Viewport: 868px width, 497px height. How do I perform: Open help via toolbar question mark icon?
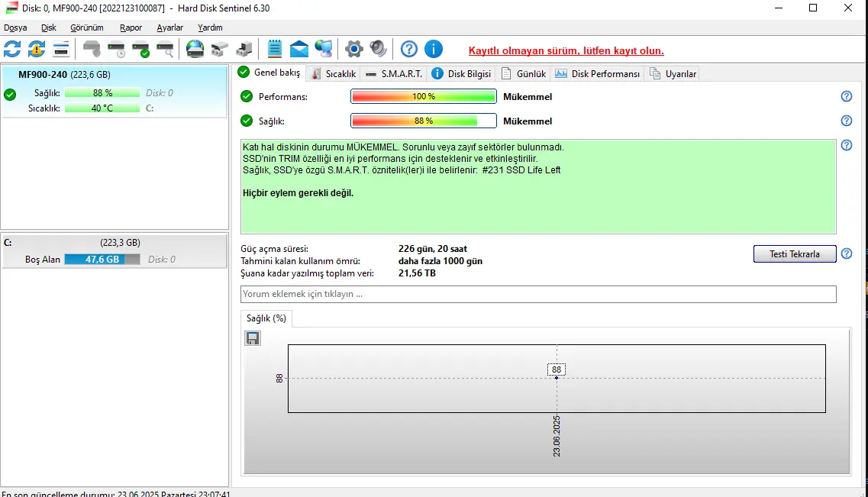pos(409,50)
